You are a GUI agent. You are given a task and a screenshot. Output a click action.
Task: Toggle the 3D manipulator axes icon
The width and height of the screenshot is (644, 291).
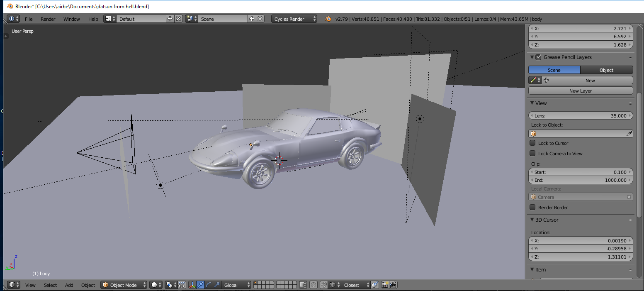point(192,285)
